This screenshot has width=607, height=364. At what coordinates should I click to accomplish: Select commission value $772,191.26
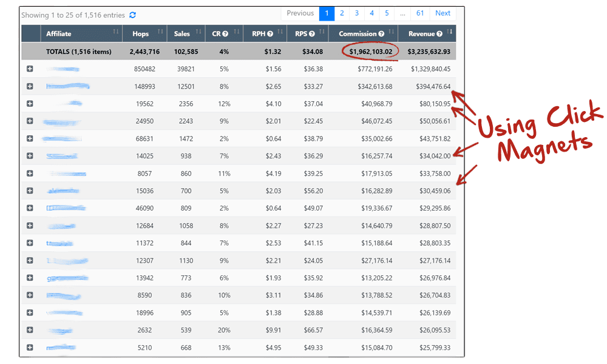(375, 69)
